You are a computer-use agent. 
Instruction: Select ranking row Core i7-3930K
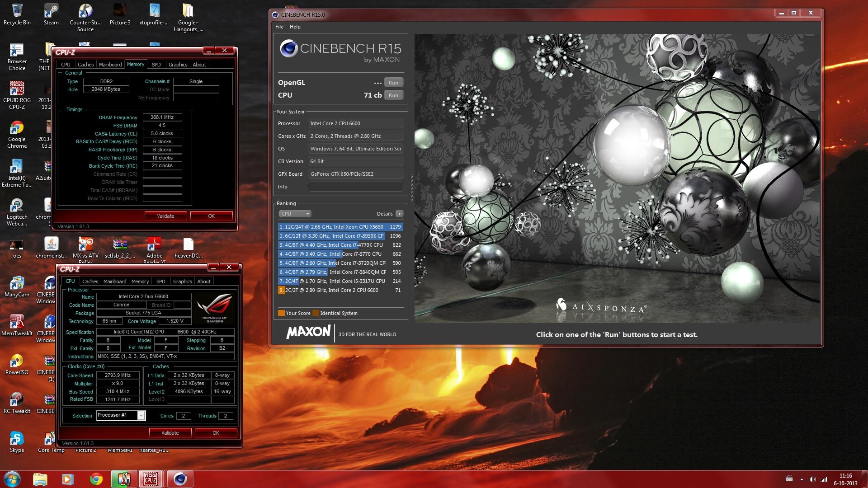(340, 236)
